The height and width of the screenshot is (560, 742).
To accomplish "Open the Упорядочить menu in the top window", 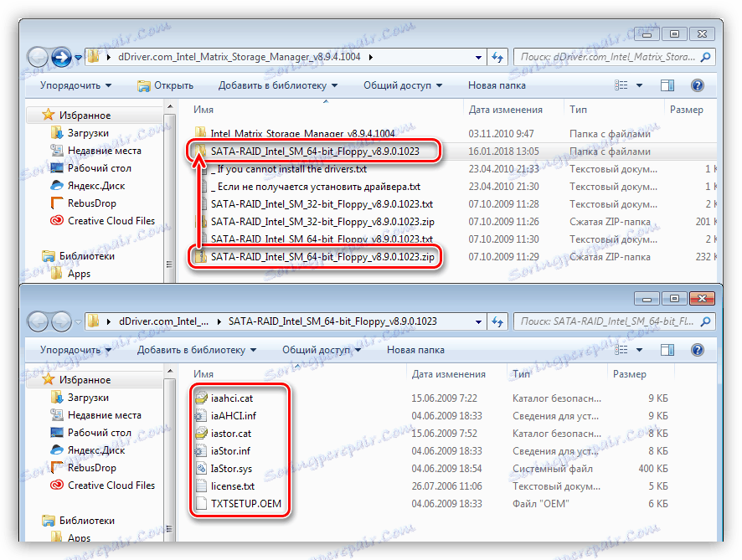I will [x=75, y=85].
